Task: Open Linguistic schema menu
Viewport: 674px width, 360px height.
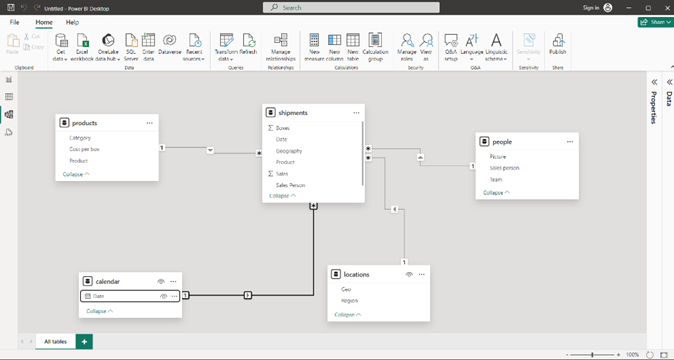Action: pos(496,47)
